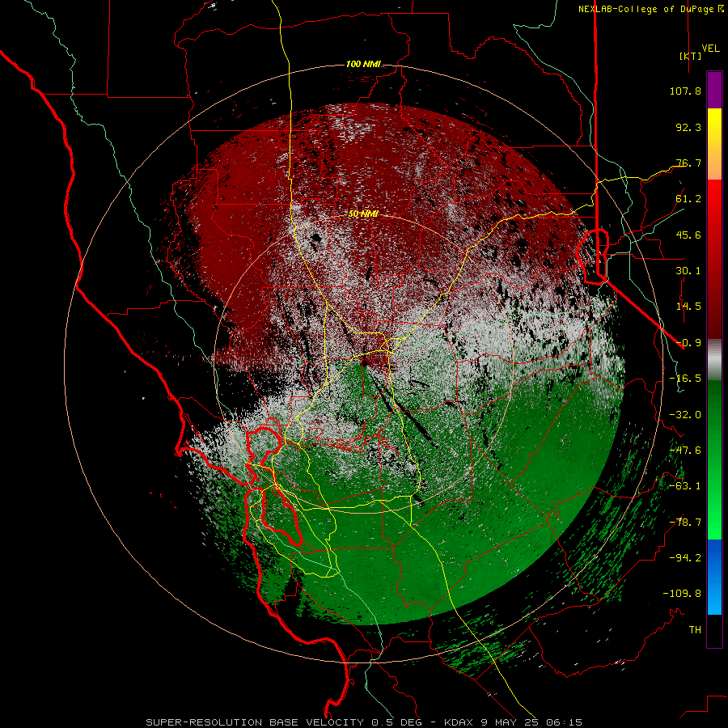Pick the blue segment of velocity color bar
Screen dimensions: 728x728
coord(714,577)
